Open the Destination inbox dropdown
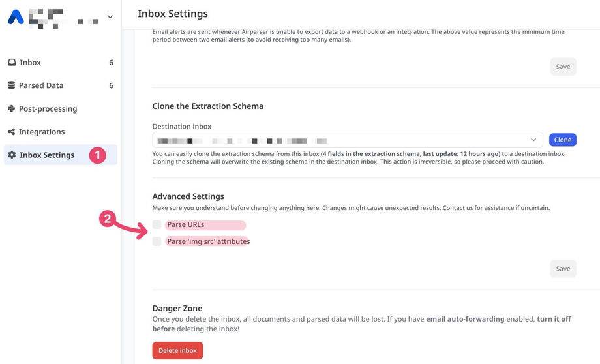 tap(348, 140)
